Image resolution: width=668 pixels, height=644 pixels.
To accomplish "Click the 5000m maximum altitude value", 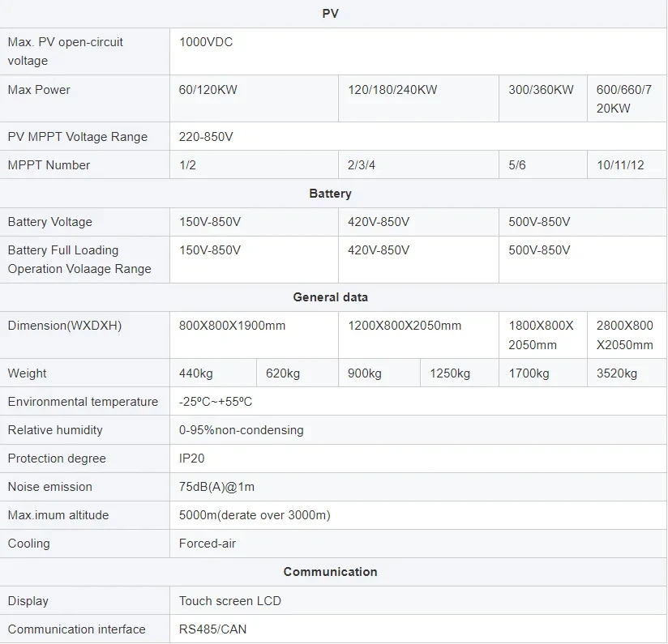I will 255,515.
